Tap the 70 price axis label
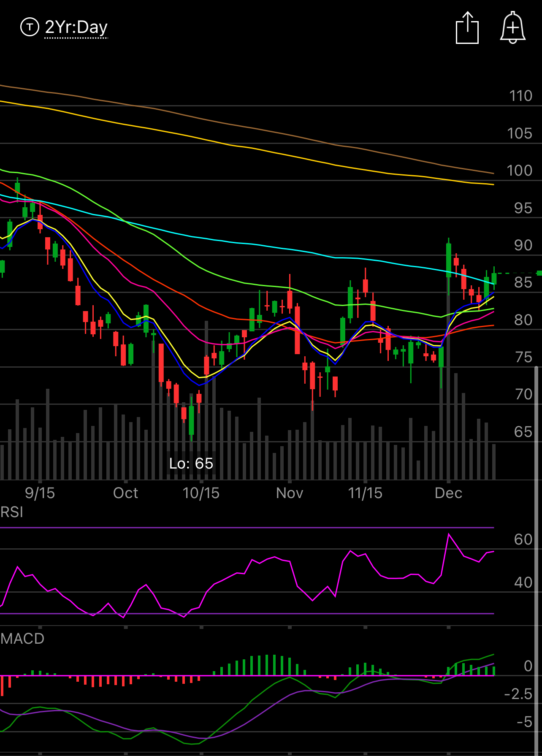542x756 pixels. (523, 394)
